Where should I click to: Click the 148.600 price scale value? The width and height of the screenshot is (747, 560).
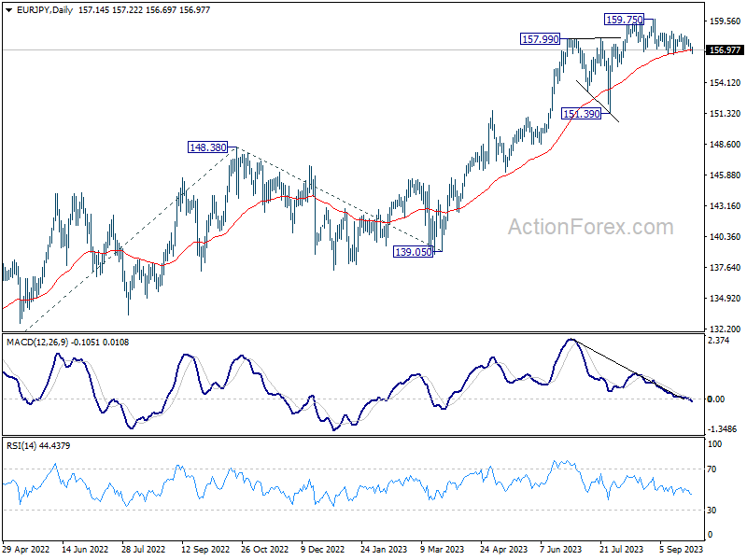[x=726, y=145]
